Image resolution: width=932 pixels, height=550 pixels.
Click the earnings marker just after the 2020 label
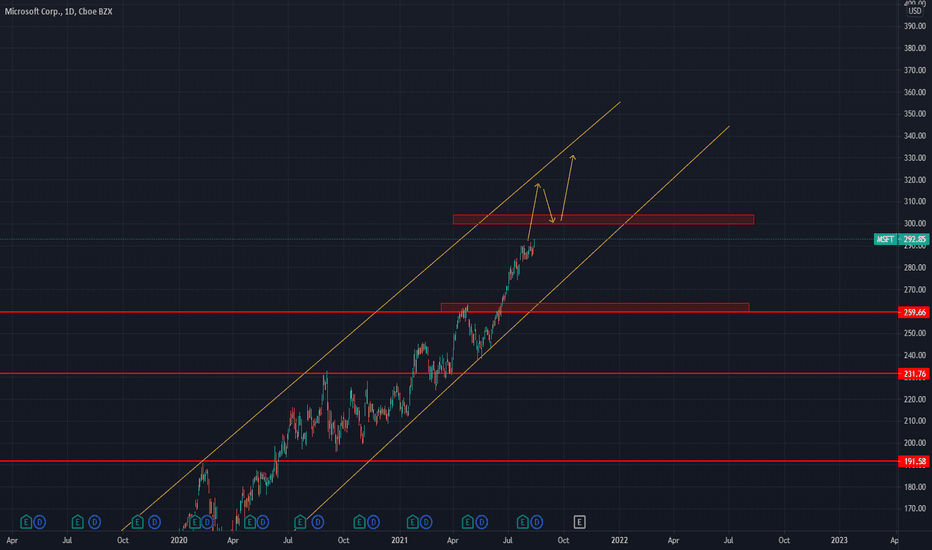point(194,522)
